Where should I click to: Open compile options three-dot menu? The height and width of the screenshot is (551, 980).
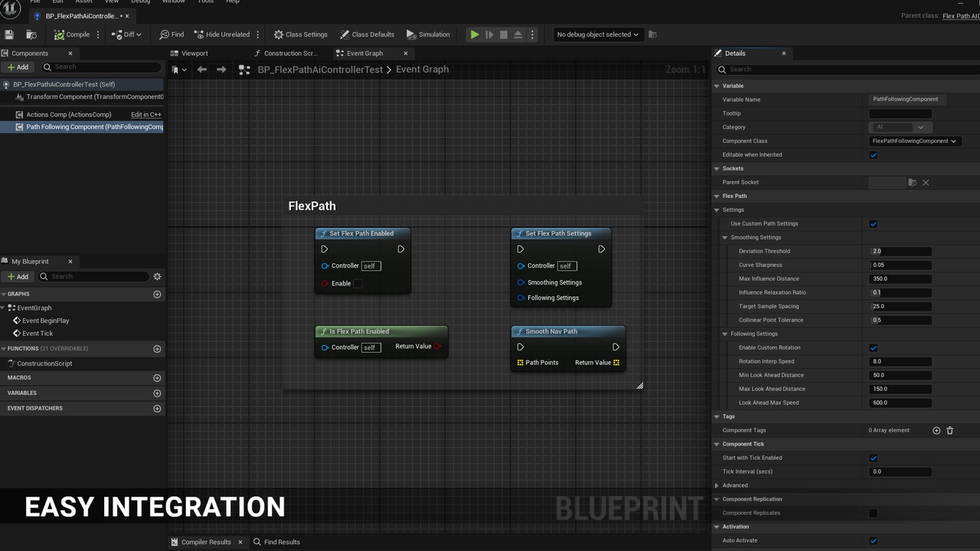[98, 34]
